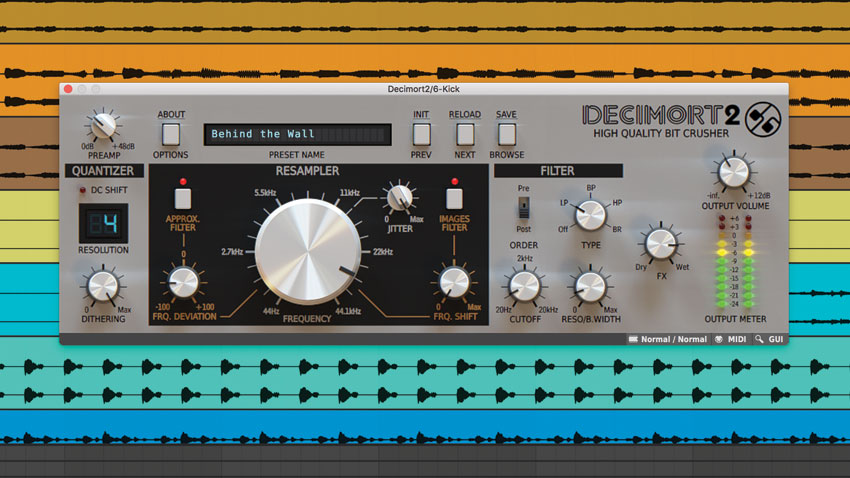Click the Frq. Shift knob
Viewport: 850px width, 478px height.
pos(454,282)
